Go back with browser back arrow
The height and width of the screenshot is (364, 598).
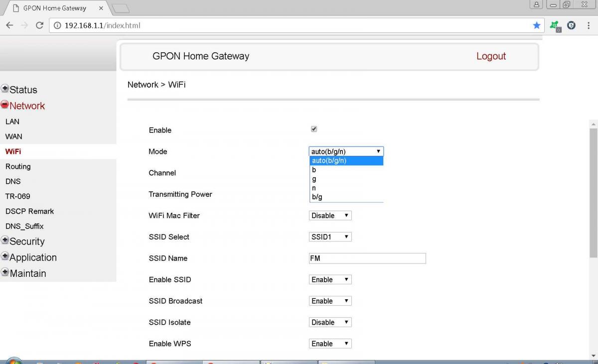(9, 25)
